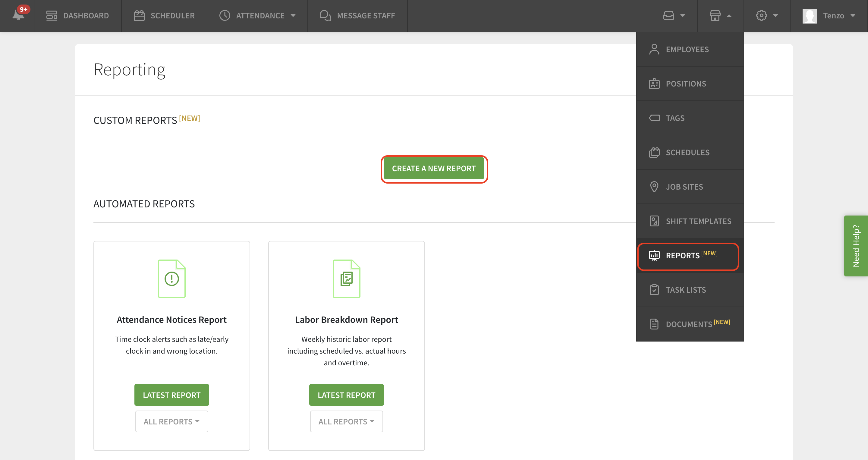This screenshot has width=868, height=460.
Task: Select Task Lists from the menu
Action: (x=690, y=290)
